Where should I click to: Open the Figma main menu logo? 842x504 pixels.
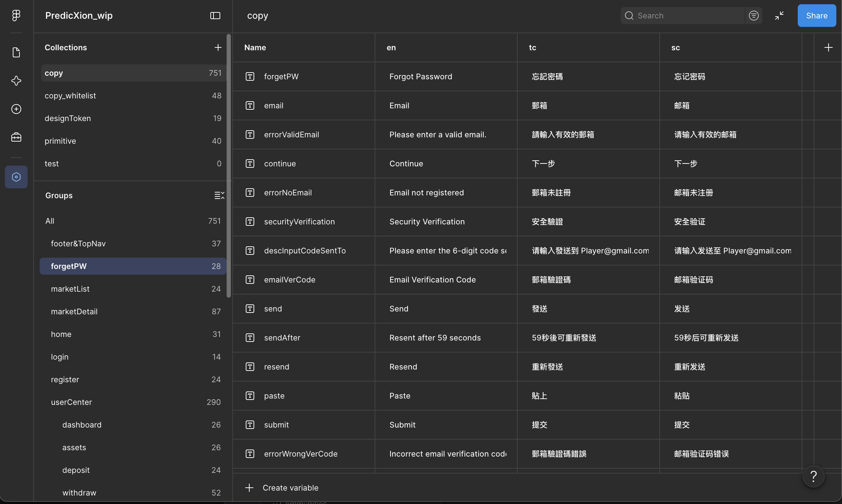click(x=16, y=15)
